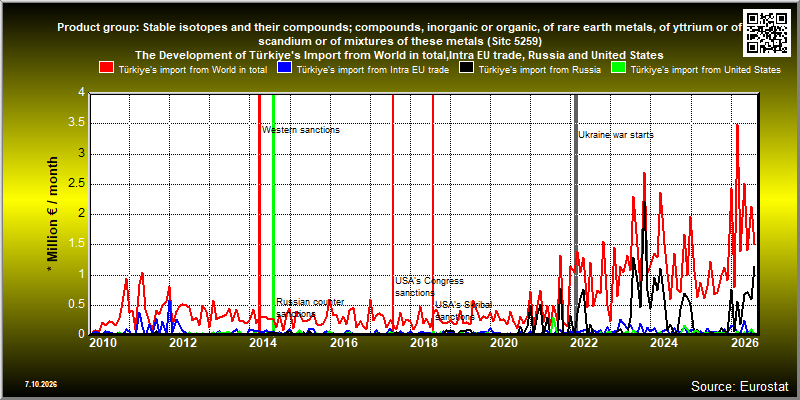Click the x-axis label 2024

(664, 342)
